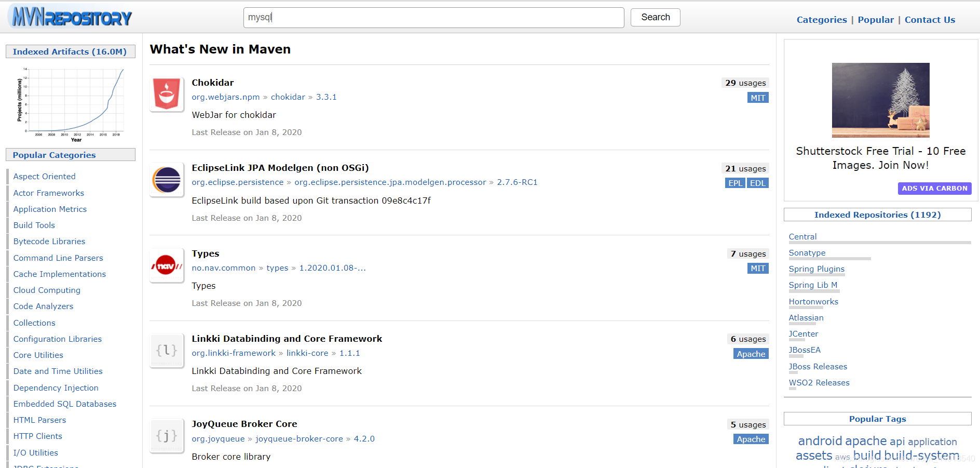The height and width of the screenshot is (468, 980).
Task: Open org.webjars.npm group link
Action: coord(225,97)
